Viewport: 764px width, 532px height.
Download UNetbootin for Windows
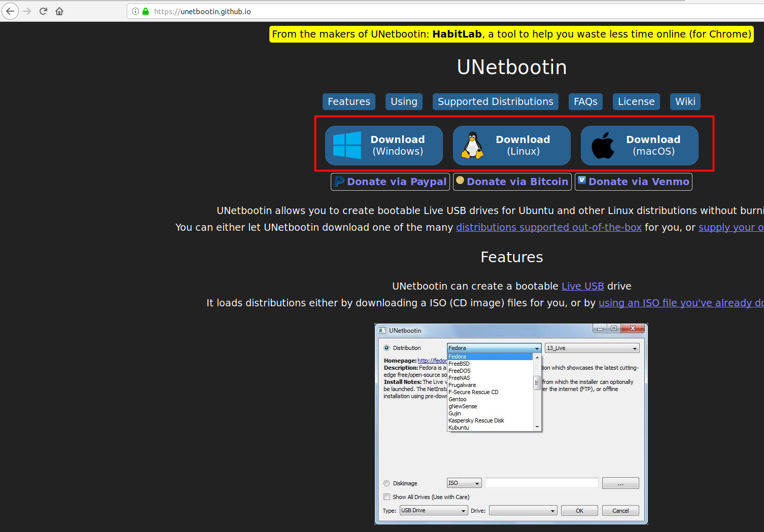pyautogui.click(x=384, y=145)
